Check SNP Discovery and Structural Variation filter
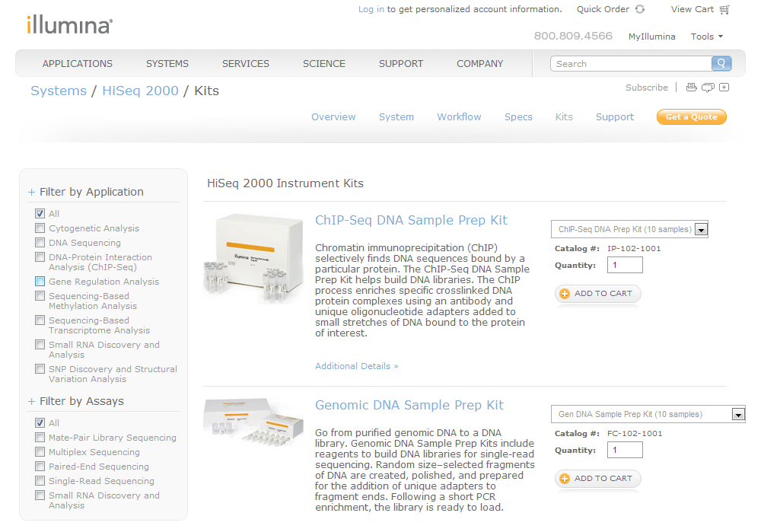 40,369
